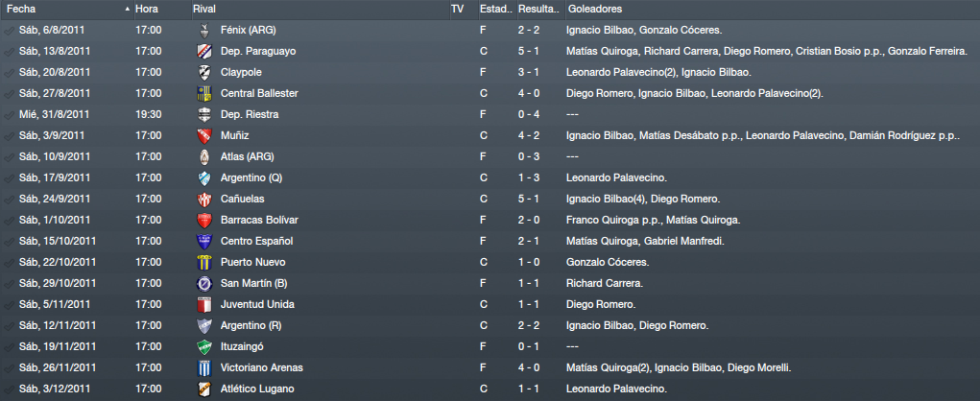Click scorer Leonardo Palavecino in the Argentino (Q) row
The image size is (980, 401).
pyautogui.click(x=616, y=178)
